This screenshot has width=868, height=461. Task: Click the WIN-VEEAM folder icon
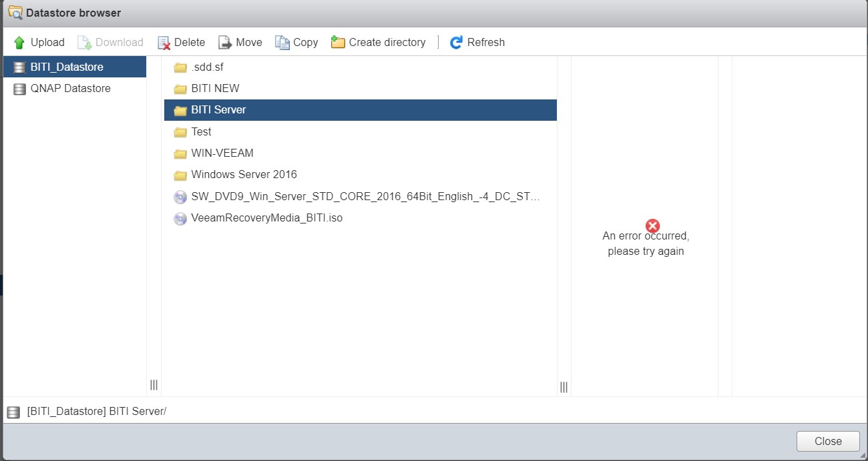click(x=180, y=153)
